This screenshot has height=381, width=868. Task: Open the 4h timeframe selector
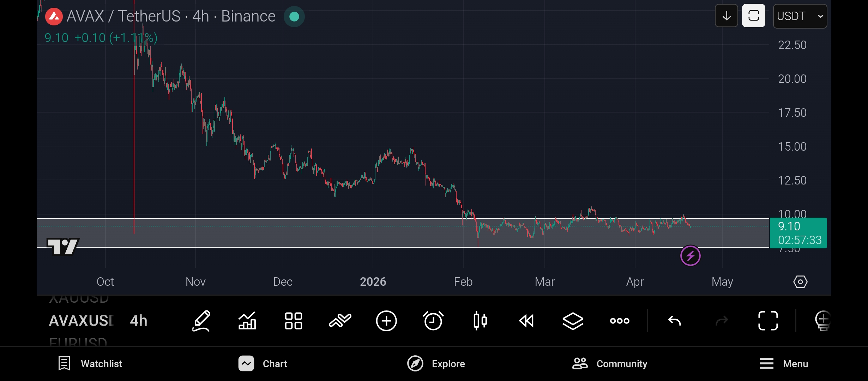pos(139,321)
